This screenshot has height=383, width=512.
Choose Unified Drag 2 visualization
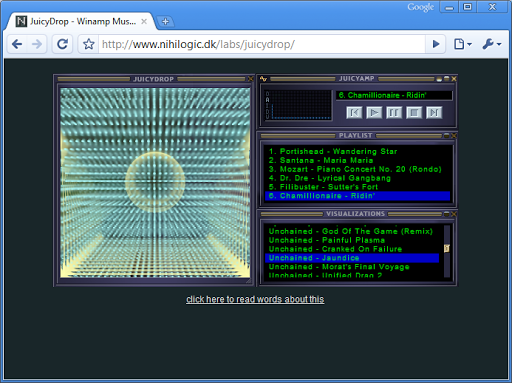(x=352, y=275)
